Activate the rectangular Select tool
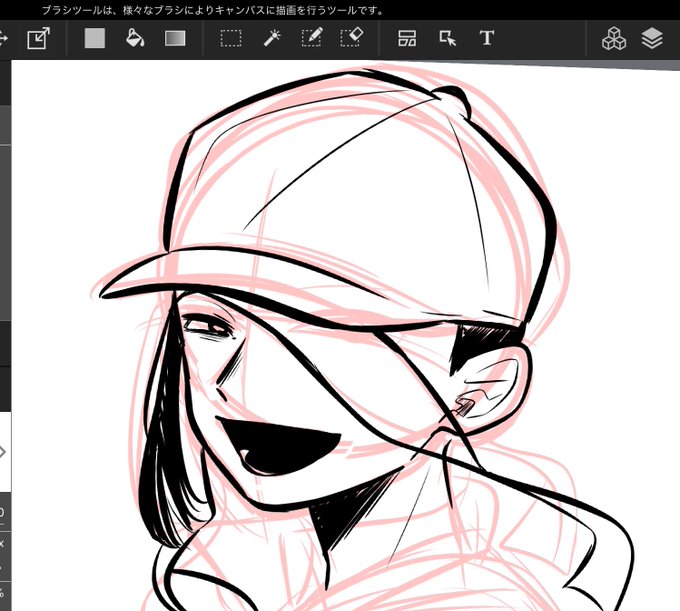Image resolution: width=680 pixels, height=611 pixels. tap(231, 38)
